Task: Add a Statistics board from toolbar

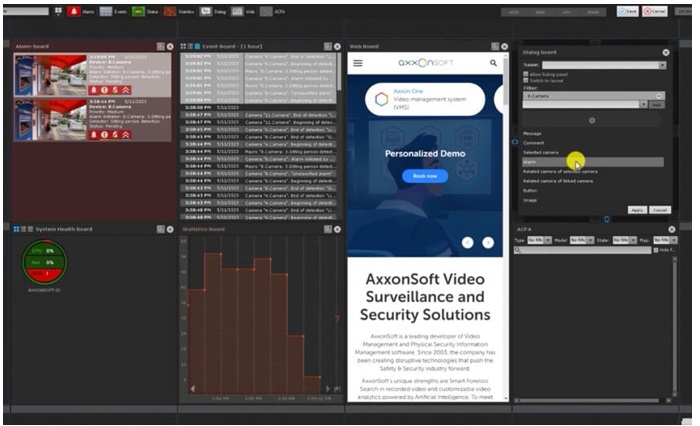Action: [178, 12]
